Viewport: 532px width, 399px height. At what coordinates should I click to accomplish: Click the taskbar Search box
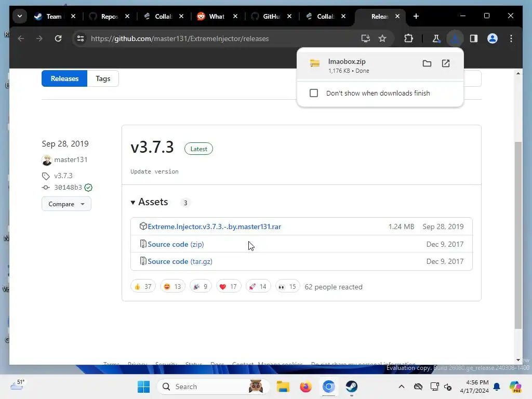214,387
